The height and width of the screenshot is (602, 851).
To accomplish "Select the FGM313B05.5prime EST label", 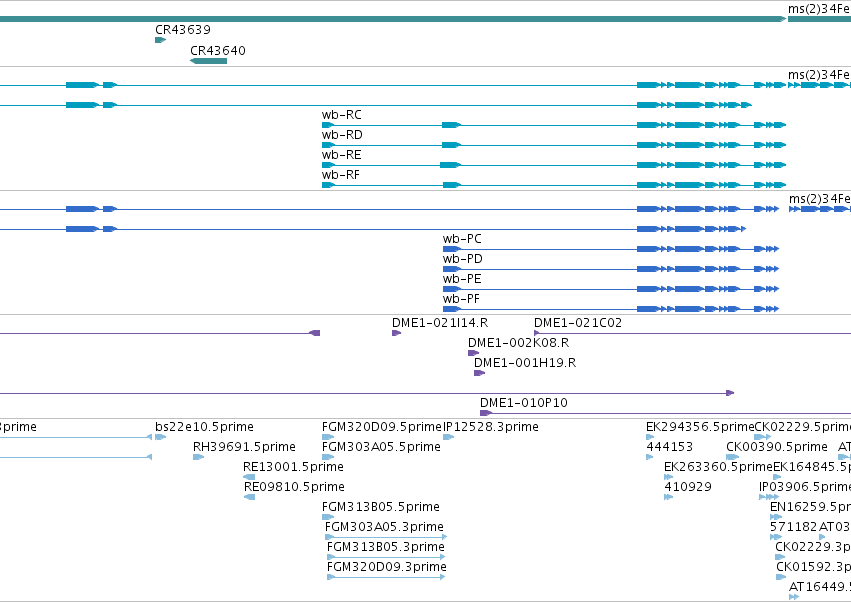I will click(x=380, y=507).
